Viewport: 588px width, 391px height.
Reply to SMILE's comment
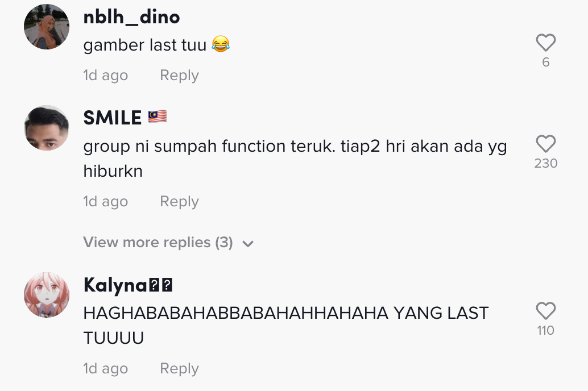pos(179,201)
